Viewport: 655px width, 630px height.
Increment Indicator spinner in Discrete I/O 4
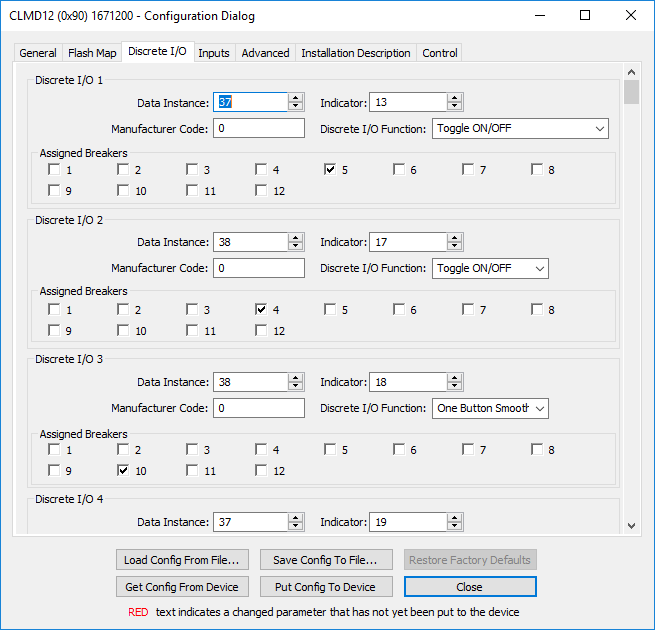tap(455, 518)
